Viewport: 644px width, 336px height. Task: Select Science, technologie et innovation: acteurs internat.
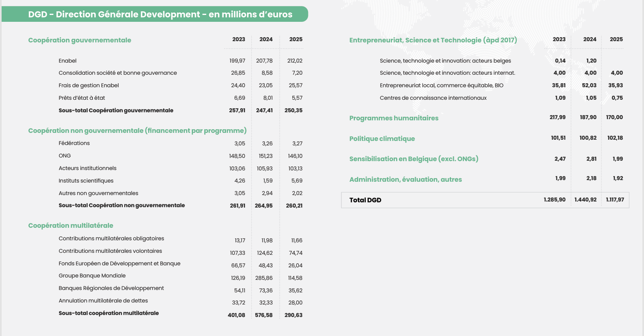[447, 73]
